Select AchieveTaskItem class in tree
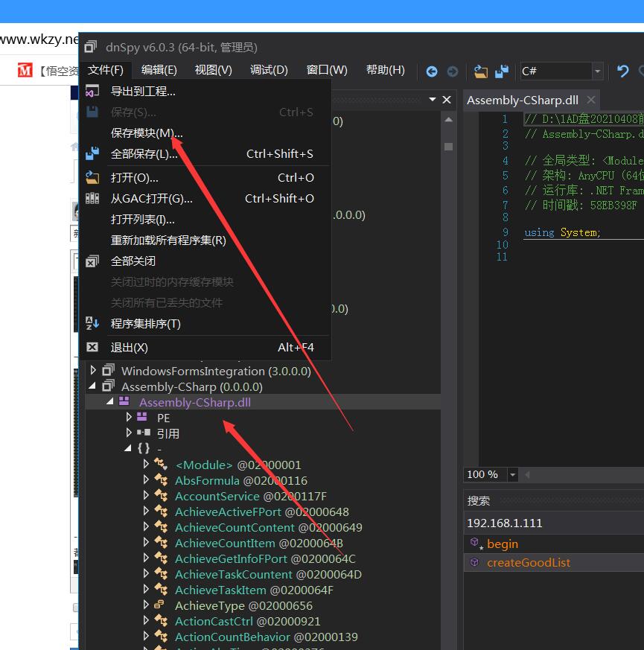644x650 pixels. [x=254, y=590]
